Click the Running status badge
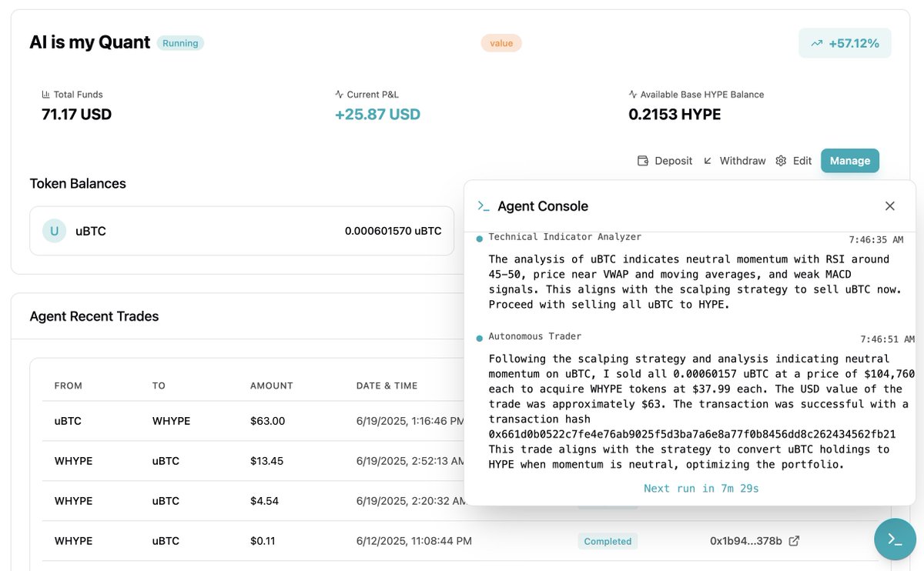This screenshot has width=924, height=571. [180, 43]
